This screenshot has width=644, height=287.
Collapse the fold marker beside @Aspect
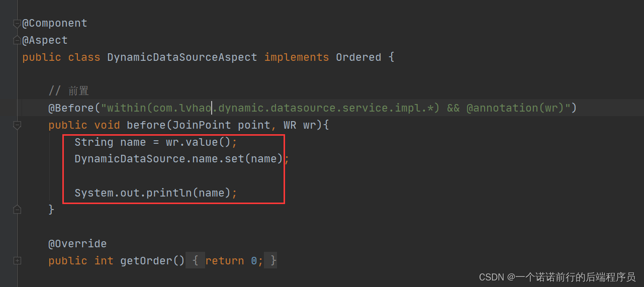(x=17, y=41)
